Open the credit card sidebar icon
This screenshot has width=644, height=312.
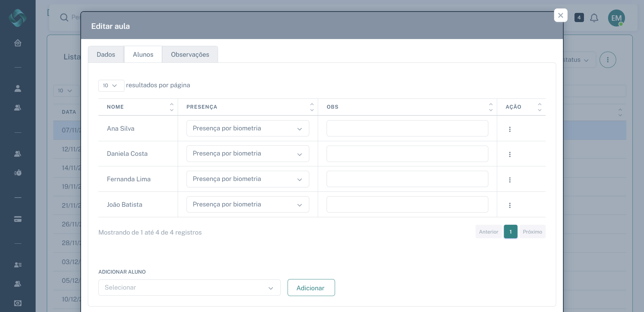coord(18,219)
